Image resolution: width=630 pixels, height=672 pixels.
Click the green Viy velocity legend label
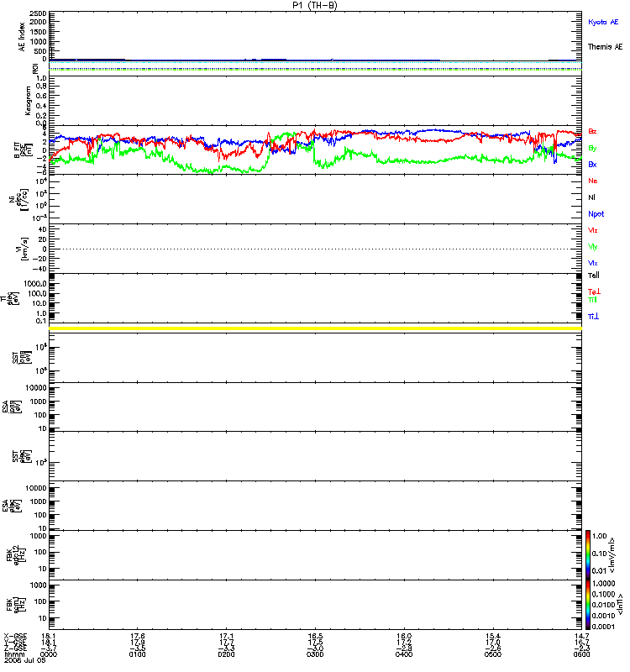point(593,246)
